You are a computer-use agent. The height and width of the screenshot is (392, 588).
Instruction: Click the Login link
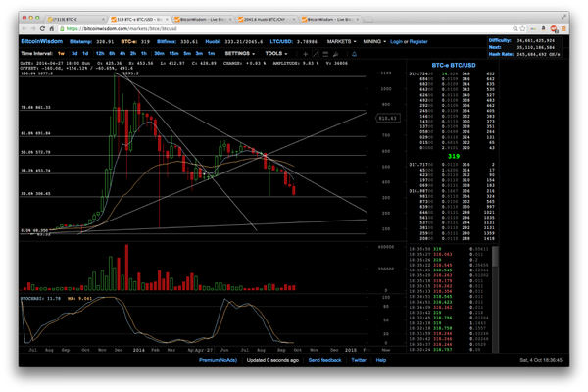pyautogui.click(x=396, y=41)
